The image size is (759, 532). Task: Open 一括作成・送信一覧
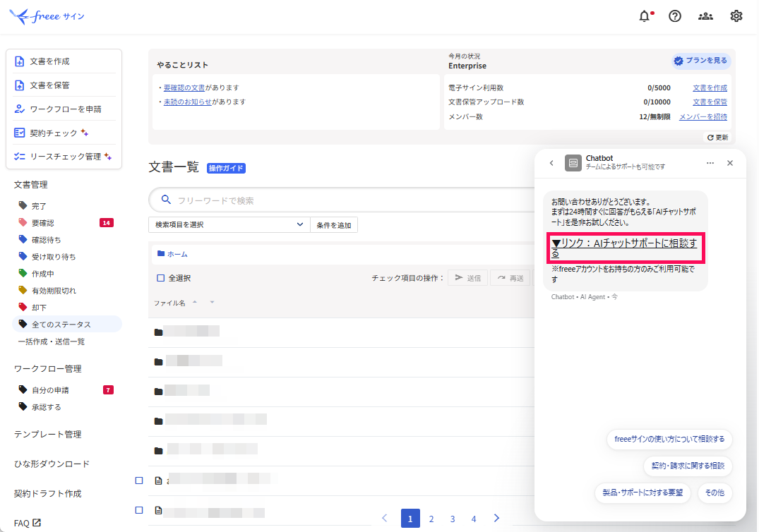pos(52,341)
